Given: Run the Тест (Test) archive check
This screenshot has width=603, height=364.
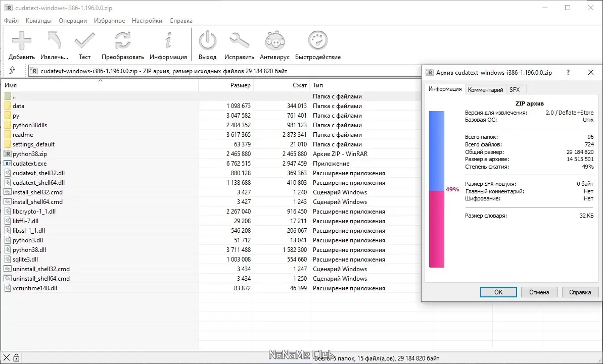Looking at the screenshot, I should [84, 40].
